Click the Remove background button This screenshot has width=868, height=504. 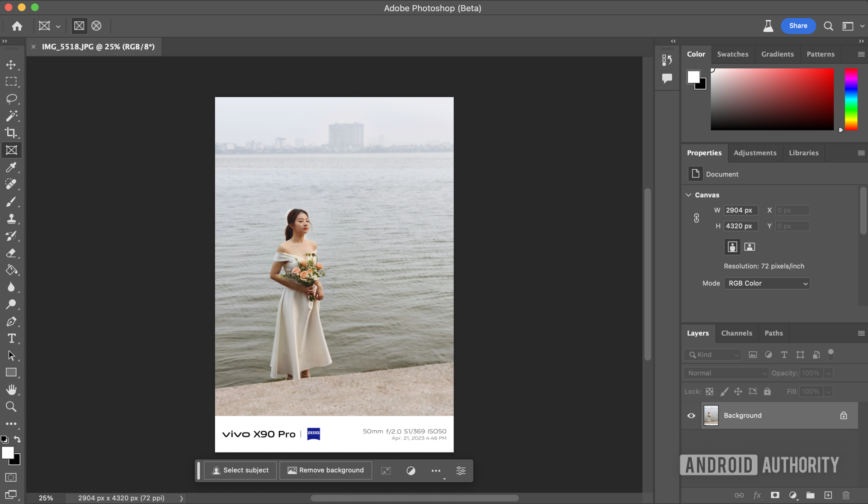point(325,471)
